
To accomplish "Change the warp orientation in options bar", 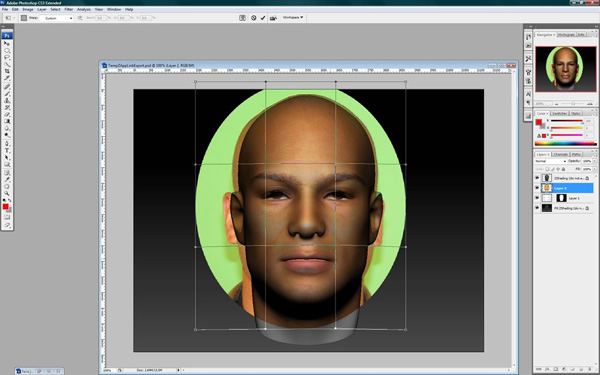I will [x=80, y=18].
